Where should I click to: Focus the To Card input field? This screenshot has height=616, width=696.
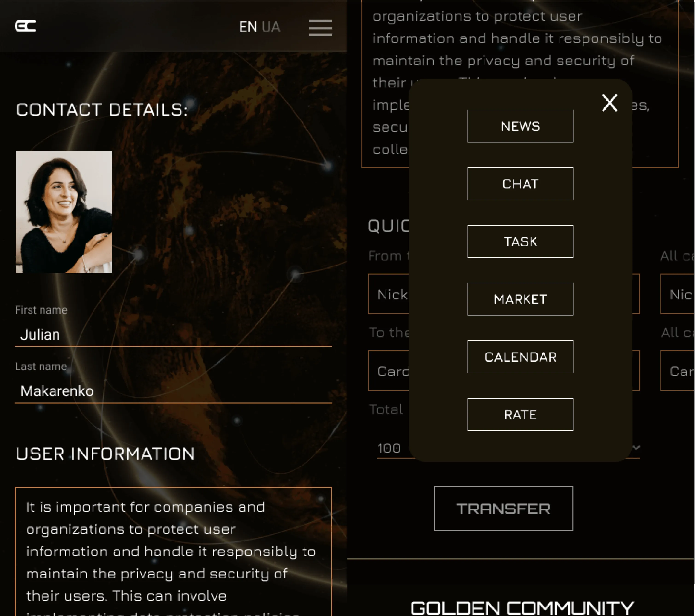click(x=504, y=370)
